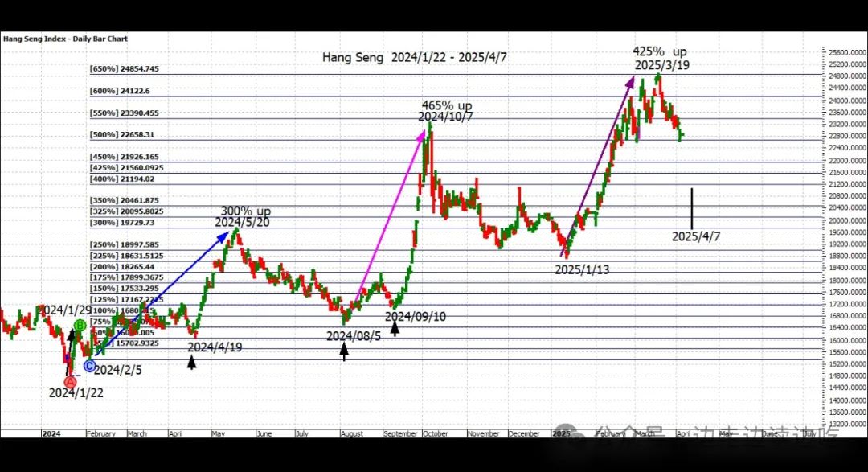The image size is (868, 472).
Task: Select the [400%] 21194.02 level label
Action: (122, 179)
